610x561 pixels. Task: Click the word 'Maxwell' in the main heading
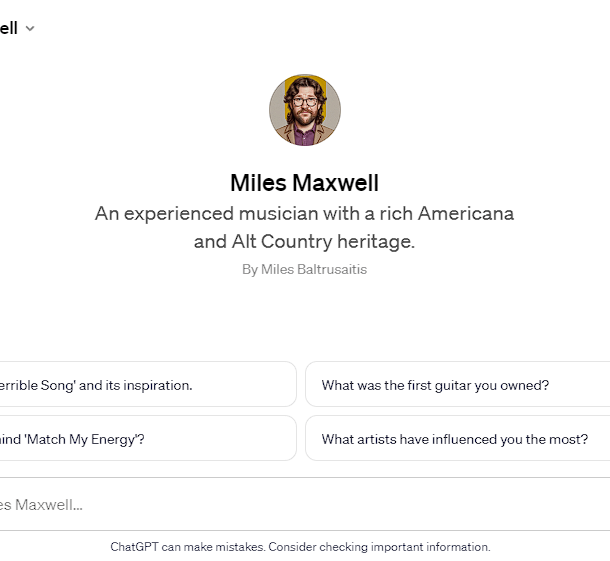click(x=335, y=183)
